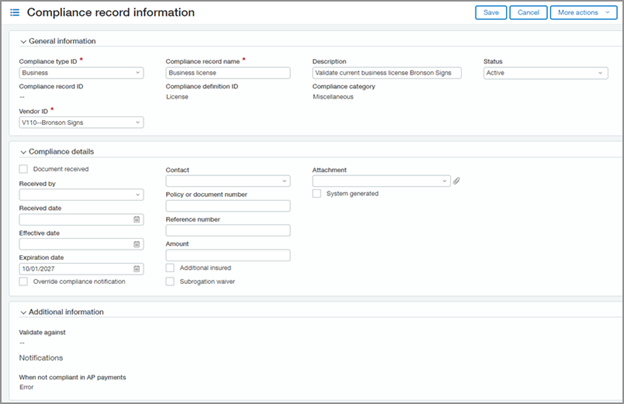Click the paperclip attachment icon
The height and width of the screenshot is (404, 624).
point(457,181)
